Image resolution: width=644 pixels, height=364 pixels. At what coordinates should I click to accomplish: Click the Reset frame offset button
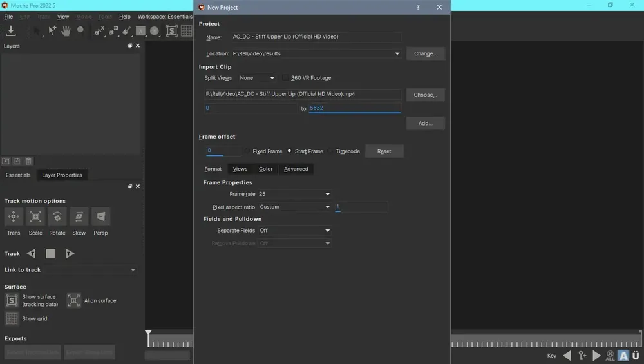384,151
